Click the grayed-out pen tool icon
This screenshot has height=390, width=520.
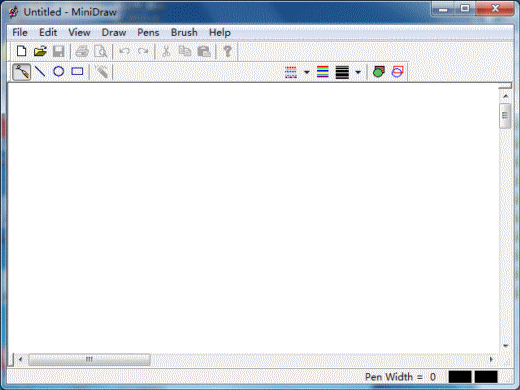click(x=101, y=71)
